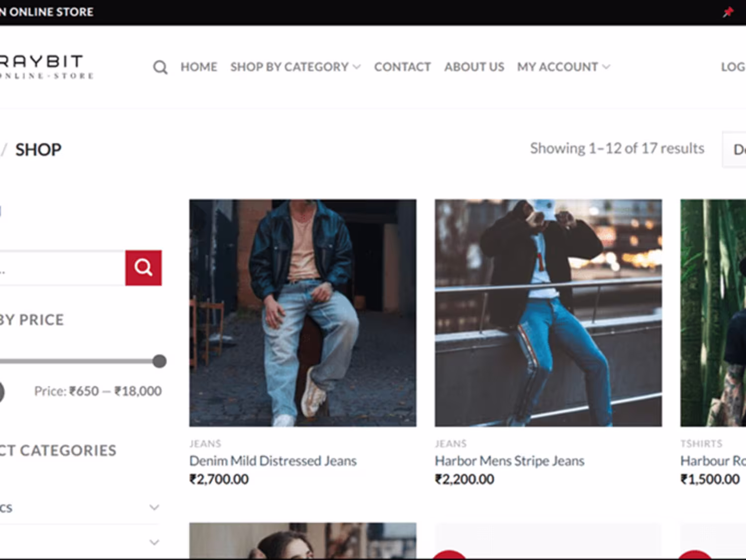This screenshot has height=560, width=746.
Task: Click the header search magnifier icon
Action: 160,67
